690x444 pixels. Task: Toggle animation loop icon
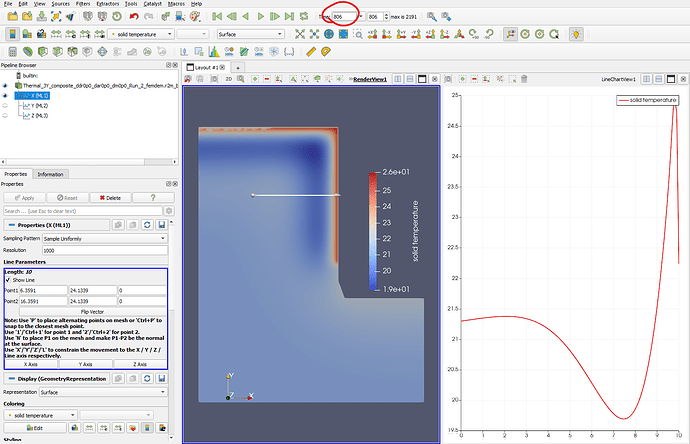pyautogui.click(x=304, y=17)
